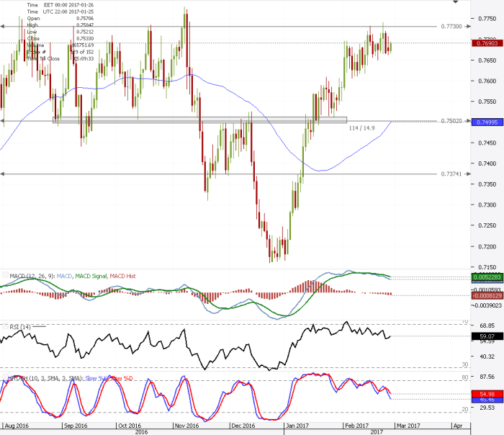Click the 0.7750 price scale label

click(x=487, y=19)
